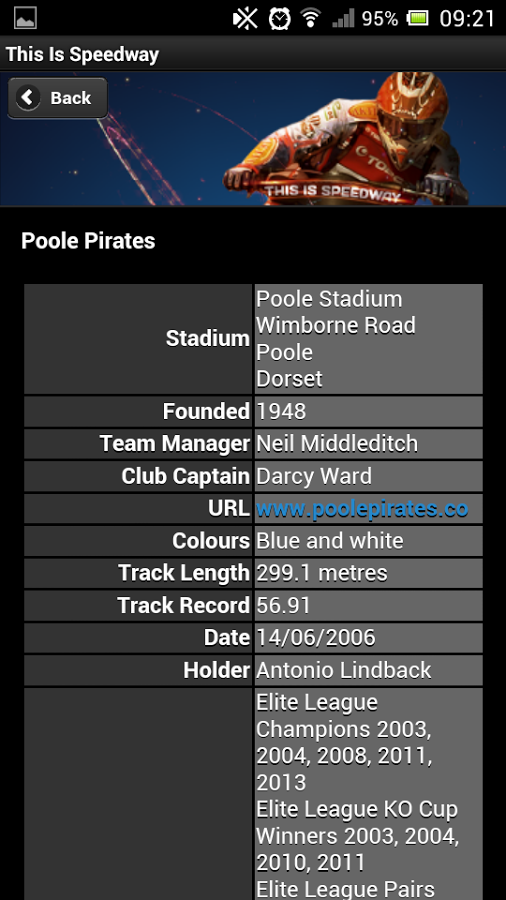Tap the speedway rider banner image
506x900 pixels.
tap(253, 138)
